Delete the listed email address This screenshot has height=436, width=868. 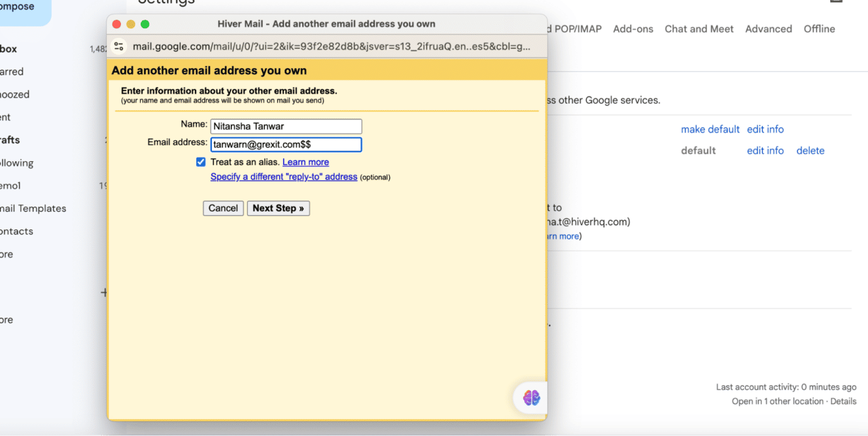click(x=810, y=150)
